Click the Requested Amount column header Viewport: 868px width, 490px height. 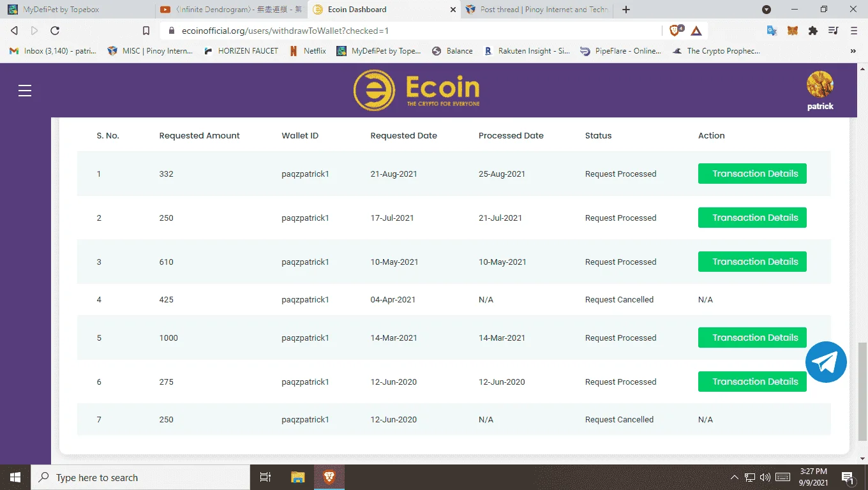click(200, 135)
